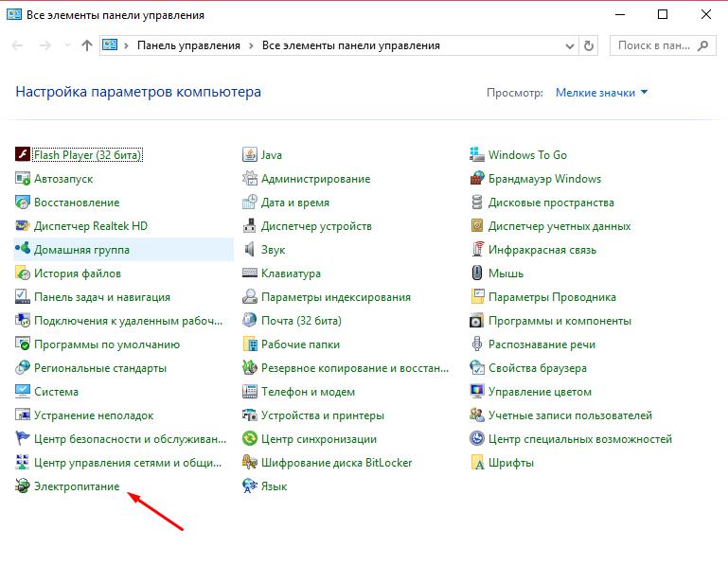Click the Windows To Go icon
728x565 pixels.
coord(478,155)
